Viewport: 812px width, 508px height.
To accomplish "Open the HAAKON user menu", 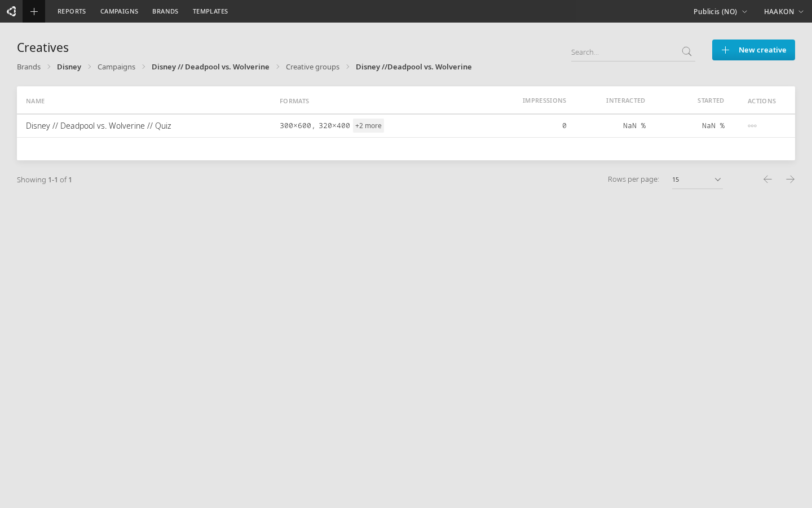I will (x=783, y=11).
